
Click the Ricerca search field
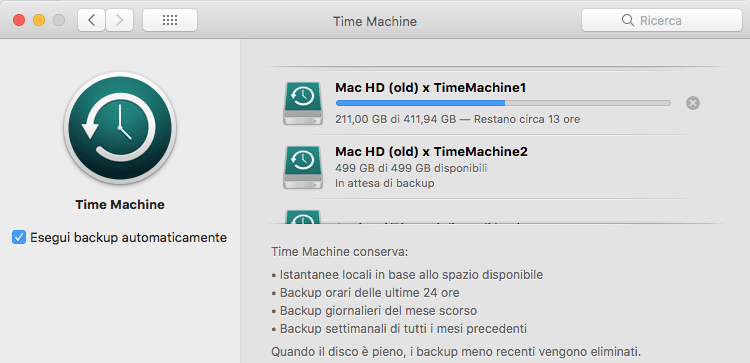(662, 20)
